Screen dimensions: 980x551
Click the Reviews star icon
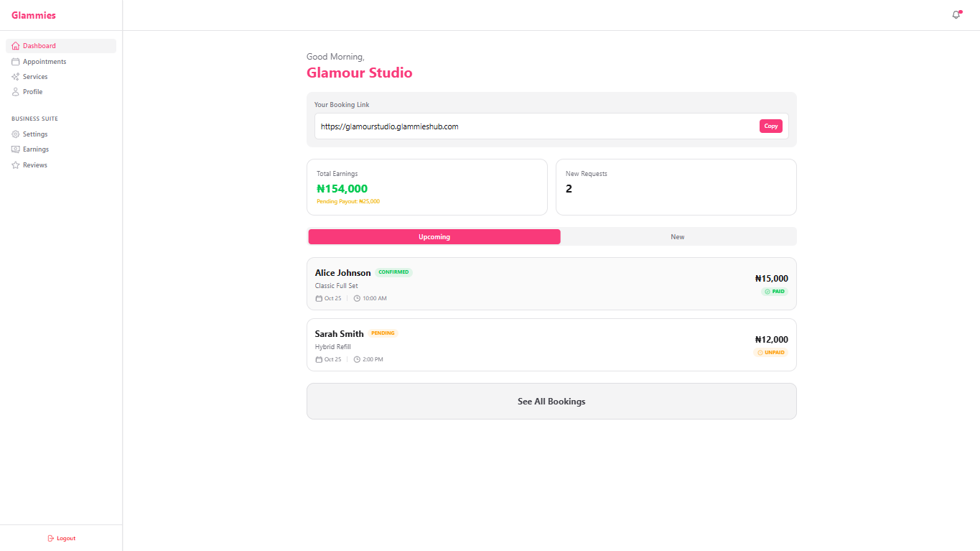(16, 165)
